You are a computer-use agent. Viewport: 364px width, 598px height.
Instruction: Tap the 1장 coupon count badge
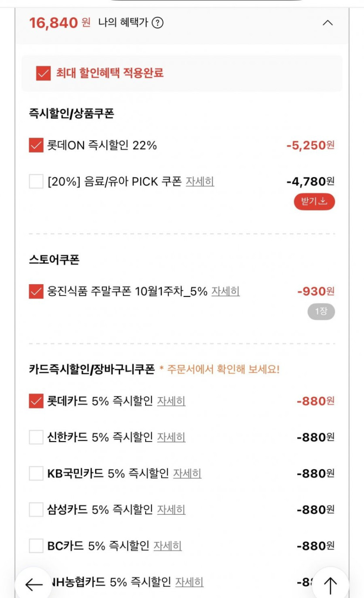321,312
